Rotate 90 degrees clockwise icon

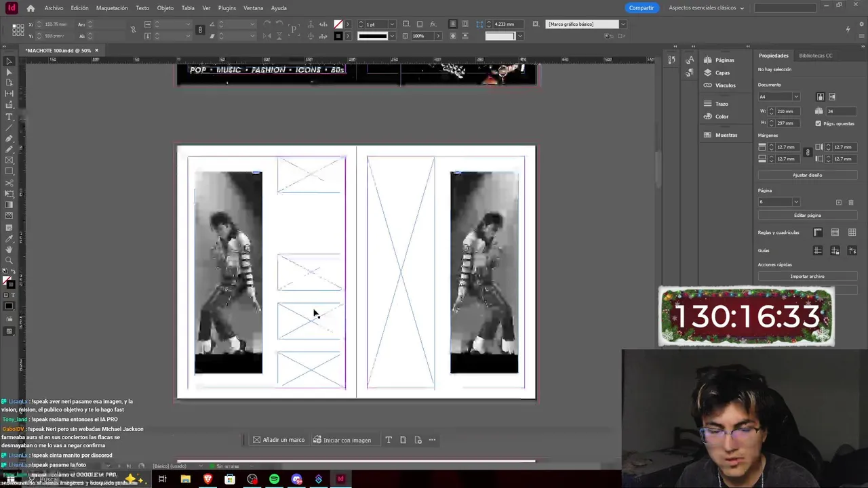(x=267, y=24)
